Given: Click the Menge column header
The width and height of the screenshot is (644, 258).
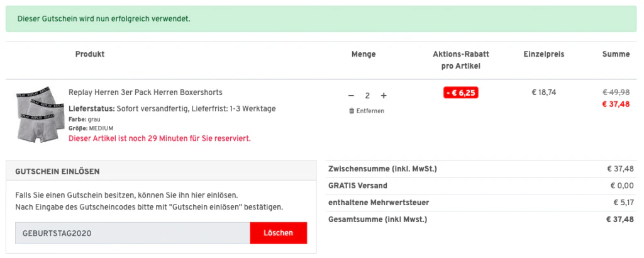Looking at the screenshot, I should (364, 54).
